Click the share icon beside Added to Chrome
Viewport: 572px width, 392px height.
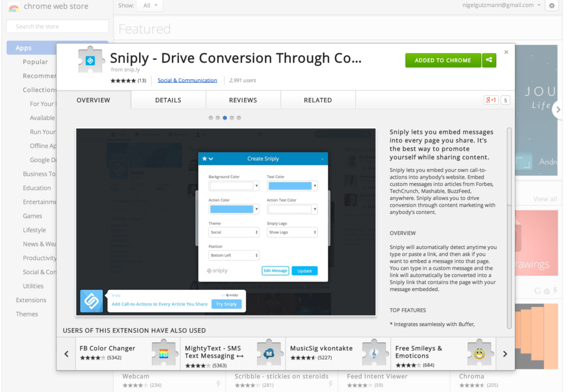click(x=489, y=60)
